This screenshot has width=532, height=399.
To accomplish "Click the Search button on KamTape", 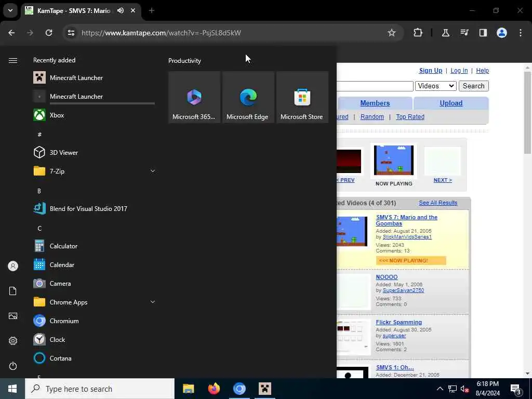I will (474, 86).
